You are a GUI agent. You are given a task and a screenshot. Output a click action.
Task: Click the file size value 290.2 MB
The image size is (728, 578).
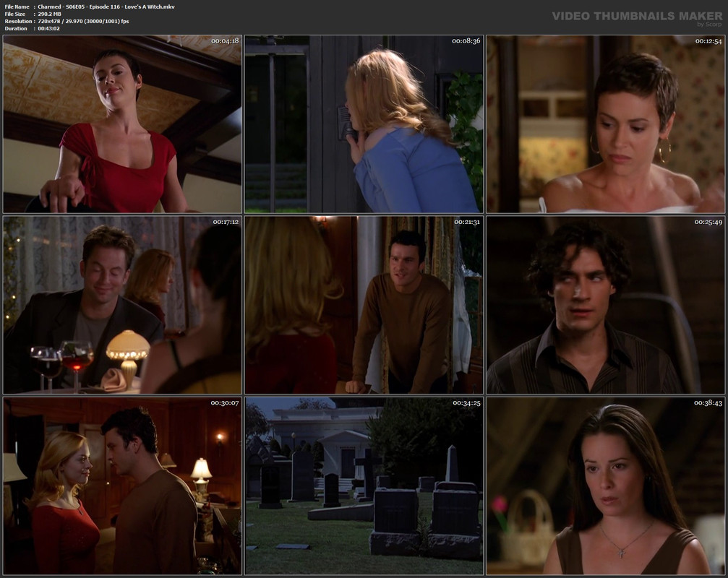point(50,14)
